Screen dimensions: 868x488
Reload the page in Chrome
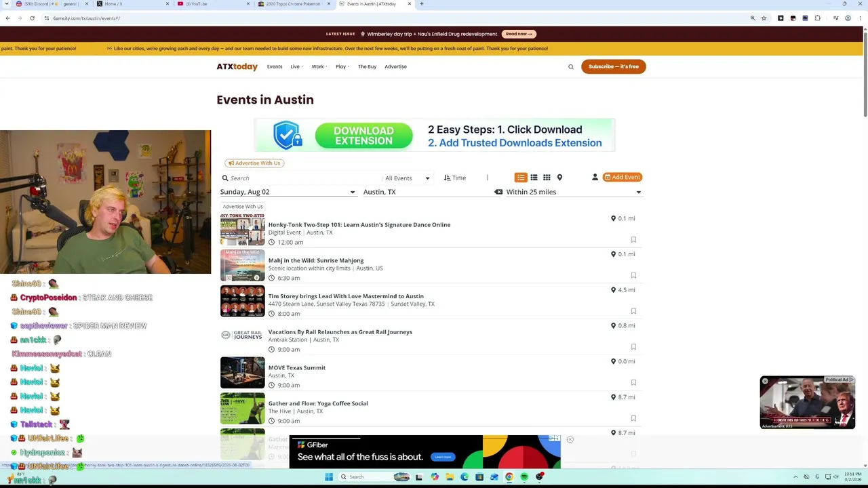[32, 18]
